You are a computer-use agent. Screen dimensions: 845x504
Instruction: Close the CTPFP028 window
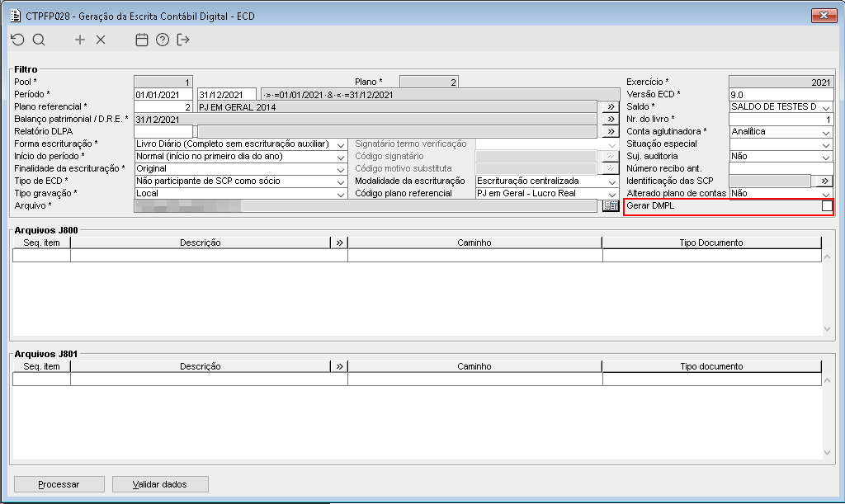[x=824, y=16]
